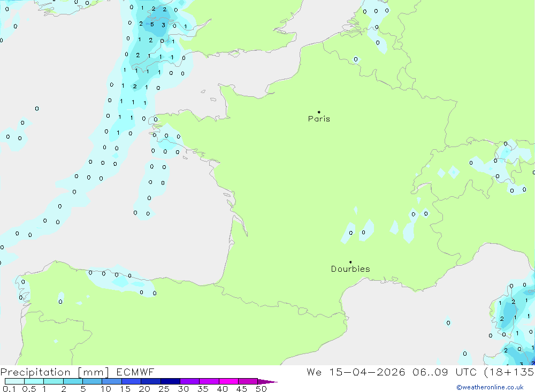Click the 25–30 mm legend swatch

point(170,381)
